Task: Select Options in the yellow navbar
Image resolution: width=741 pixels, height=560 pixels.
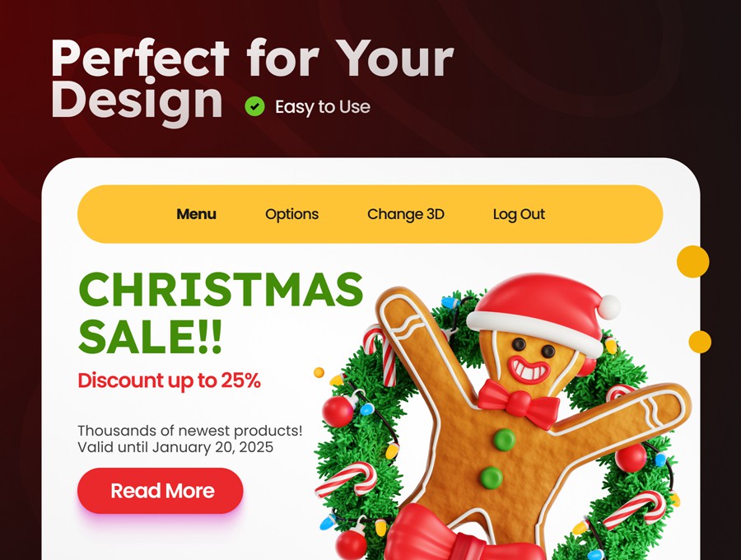Action: (291, 214)
